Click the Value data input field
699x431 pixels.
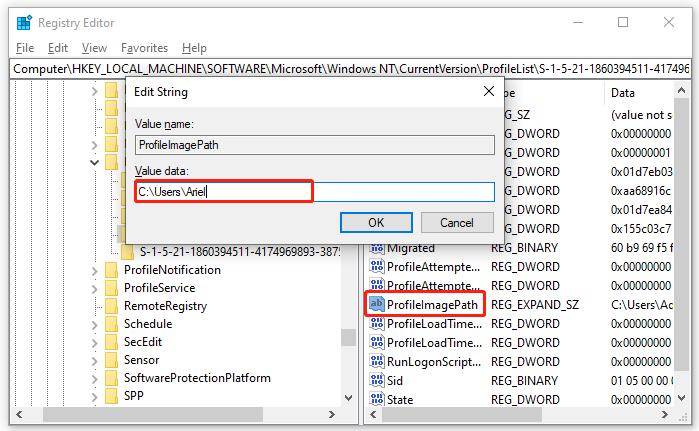pos(315,192)
